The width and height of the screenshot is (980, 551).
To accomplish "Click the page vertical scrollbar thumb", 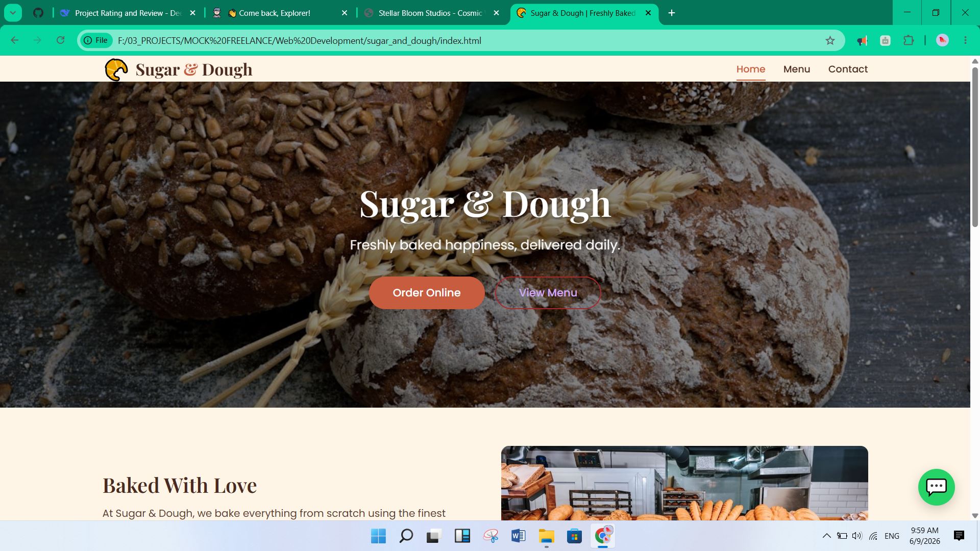I will coord(975,146).
